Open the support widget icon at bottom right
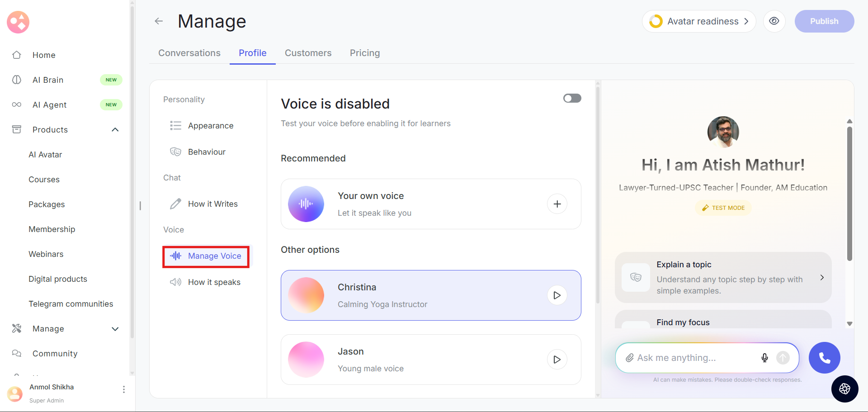868x412 pixels. tap(844, 388)
